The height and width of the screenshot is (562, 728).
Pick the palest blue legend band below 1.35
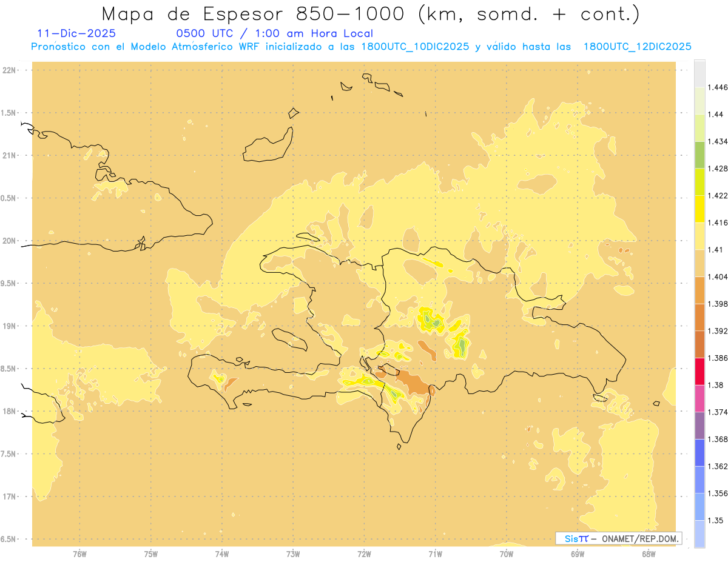coord(699,534)
